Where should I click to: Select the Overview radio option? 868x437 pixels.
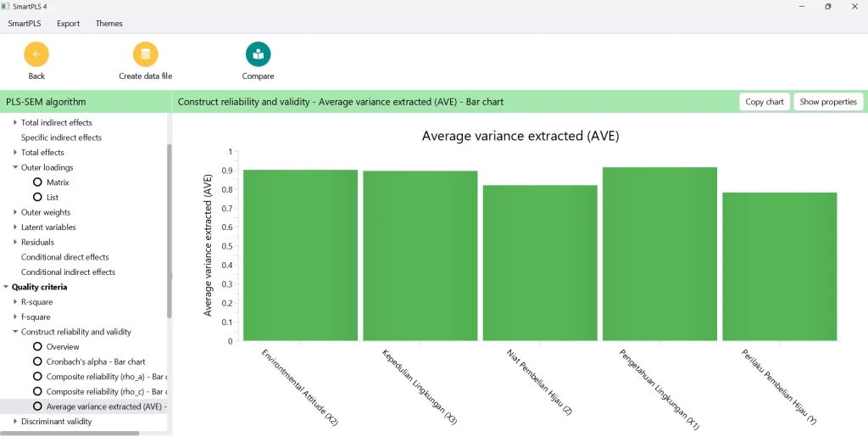pyautogui.click(x=37, y=347)
